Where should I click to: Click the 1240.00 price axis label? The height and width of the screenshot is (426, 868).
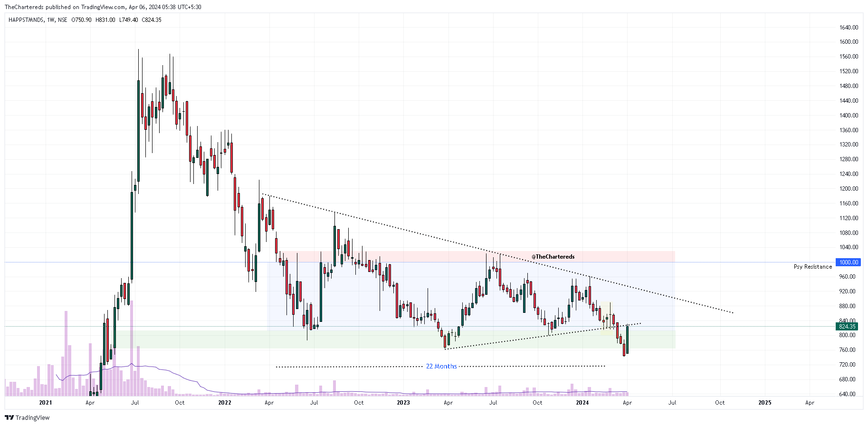click(849, 174)
